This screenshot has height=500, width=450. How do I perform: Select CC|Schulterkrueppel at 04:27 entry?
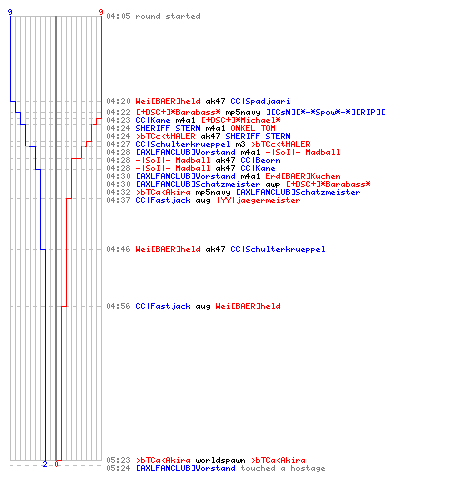tap(183, 144)
